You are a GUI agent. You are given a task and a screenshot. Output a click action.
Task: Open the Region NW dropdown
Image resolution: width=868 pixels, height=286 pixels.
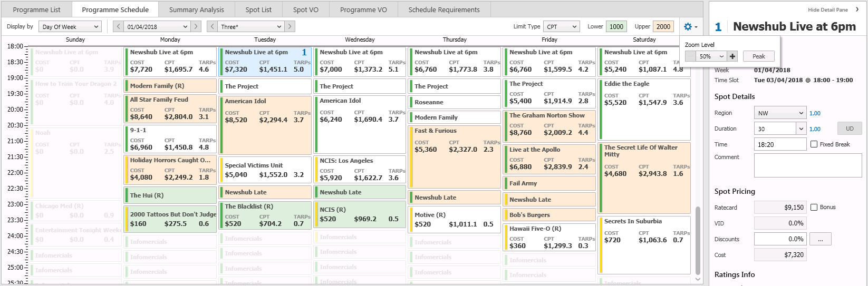(780, 113)
